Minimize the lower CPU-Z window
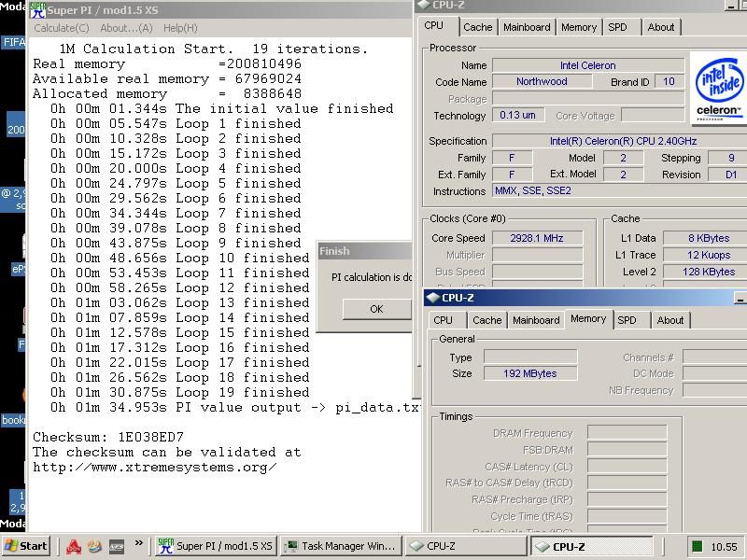Viewport: 747px width, 560px height. tap(740, 298)
